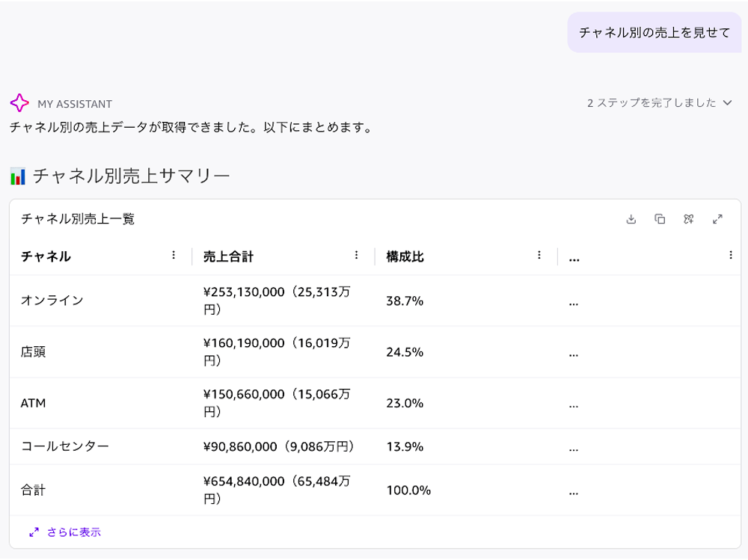The height and width of the screenshot is (560, 748).
Task: Sort by the チャネル column header
Action: pos(46,256)
